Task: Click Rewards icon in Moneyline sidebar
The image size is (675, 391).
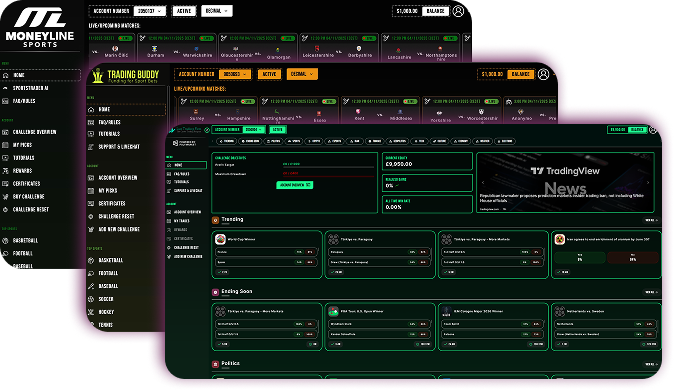Action: click(6, 171)
